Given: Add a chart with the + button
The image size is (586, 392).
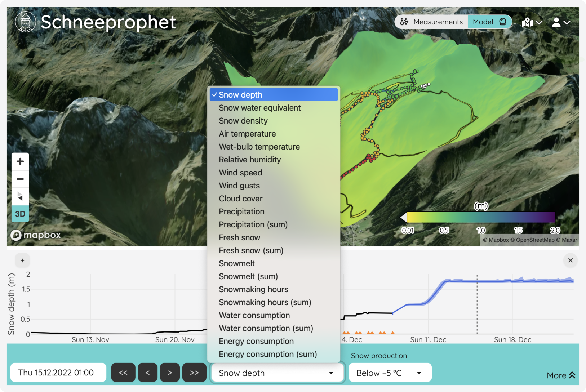Looking at the screenshot, I should tap(22, 260).
